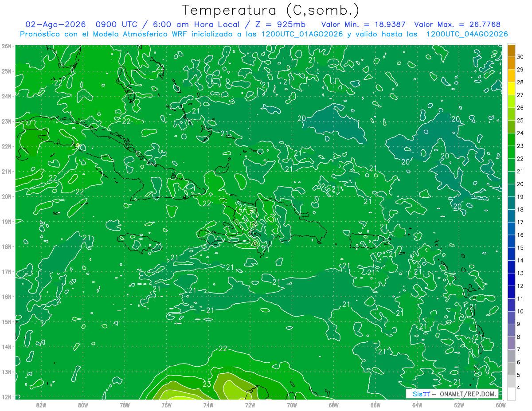This screenshot has height=411, width=532.
Task: Click the '25N' latitude label
Action: [7, 71]
